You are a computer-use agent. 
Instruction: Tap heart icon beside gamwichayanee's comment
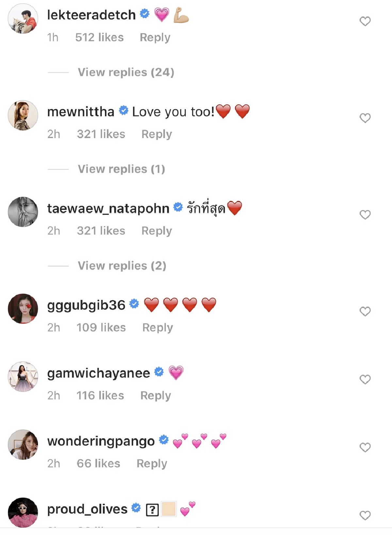pos(365,379)
